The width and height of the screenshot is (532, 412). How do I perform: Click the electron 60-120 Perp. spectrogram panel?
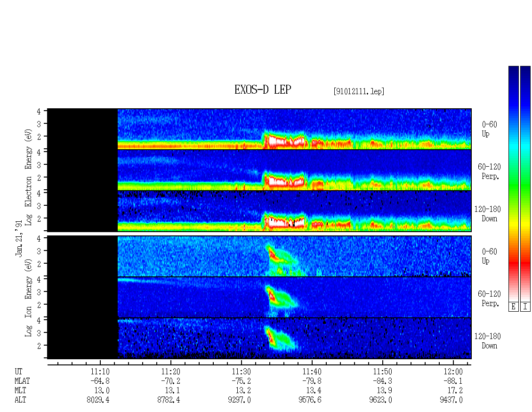coord(259,170)
